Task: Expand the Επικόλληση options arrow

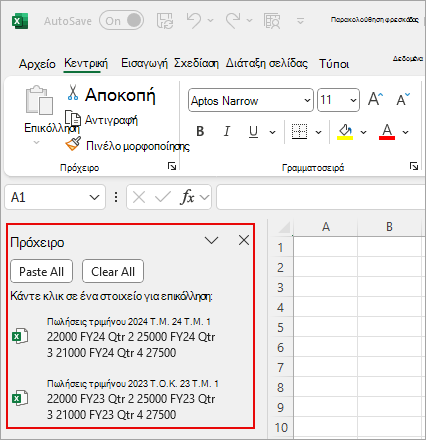Action: coord(36,143)
